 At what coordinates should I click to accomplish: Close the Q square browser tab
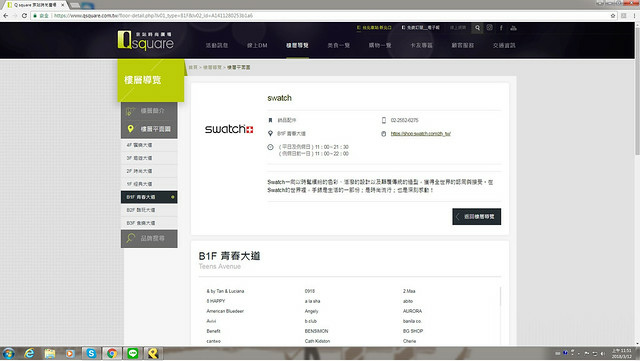[x=63, y=5]
